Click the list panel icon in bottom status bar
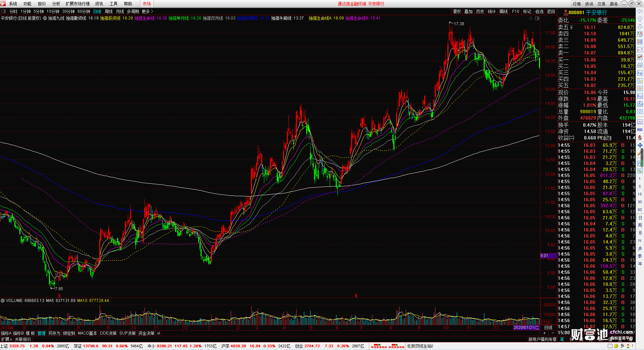The image size is (644, 350). [610, 346]
